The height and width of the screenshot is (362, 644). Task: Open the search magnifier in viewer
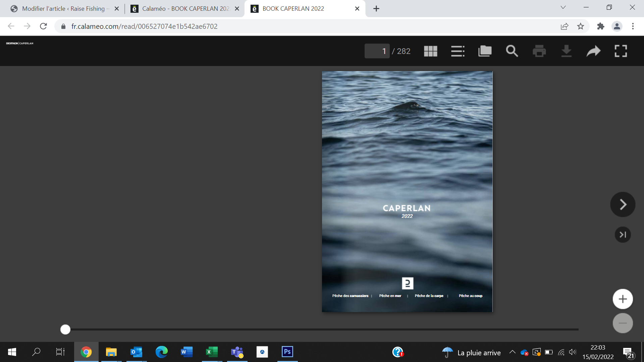click(512, 51)
